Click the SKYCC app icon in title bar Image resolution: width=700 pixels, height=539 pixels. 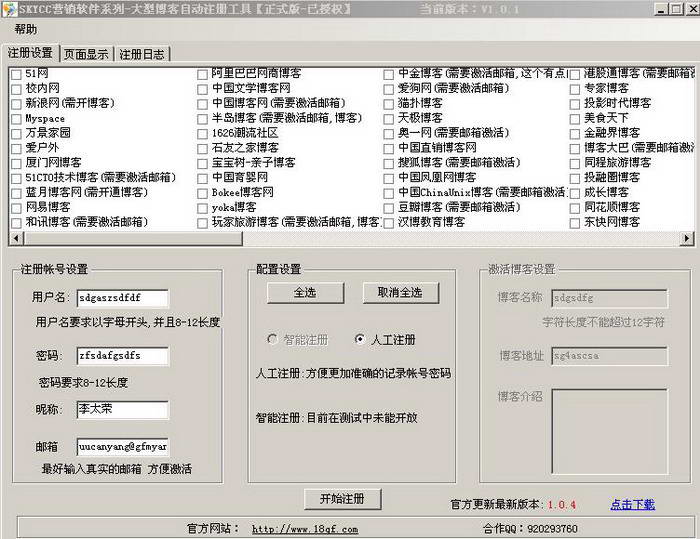pos(9,8)
